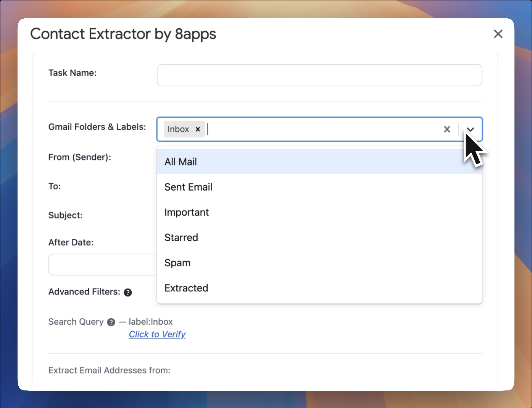Open the Click to Verify link
532x408 pixels.
(157, 334)
